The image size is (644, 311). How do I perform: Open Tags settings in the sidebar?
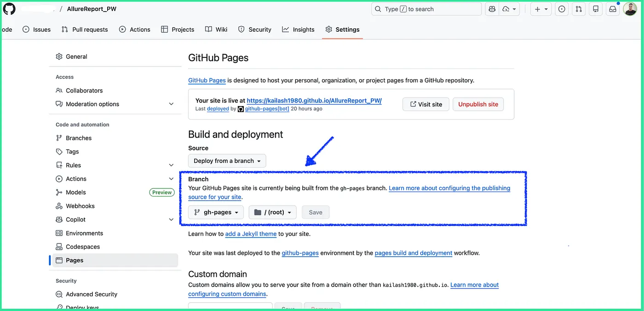(x=115, y=151)
